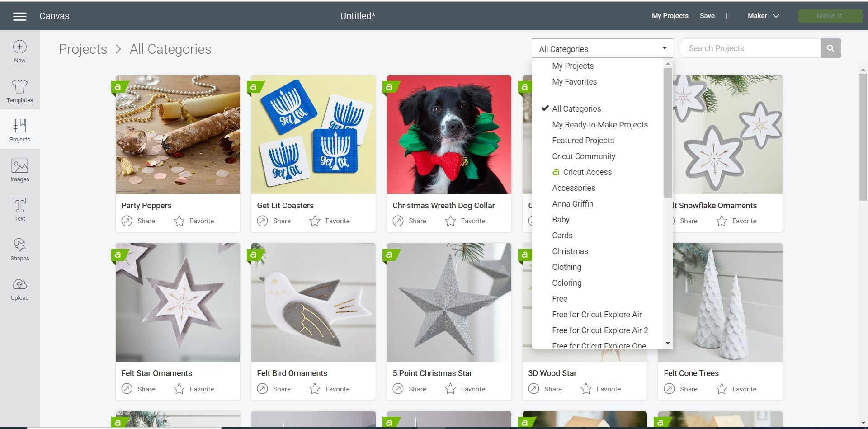Choose Featured Projects category

[583, 141]
